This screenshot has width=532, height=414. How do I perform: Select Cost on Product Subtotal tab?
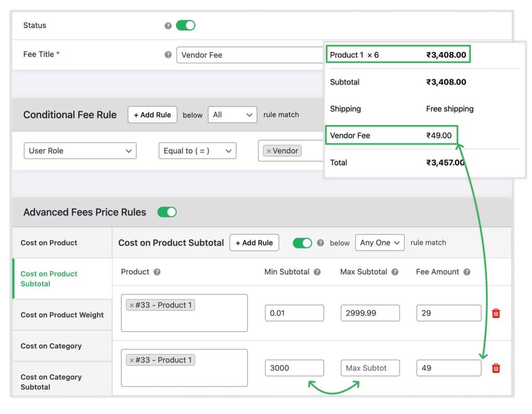pyautogui.click(x=62, y=279)
